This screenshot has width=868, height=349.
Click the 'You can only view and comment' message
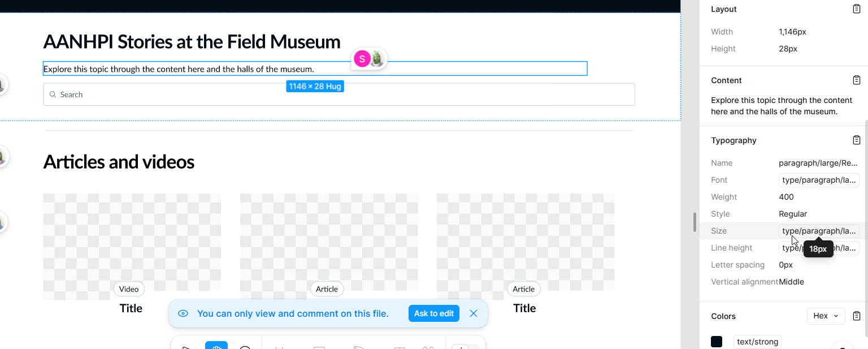click(x=293, y=313)
